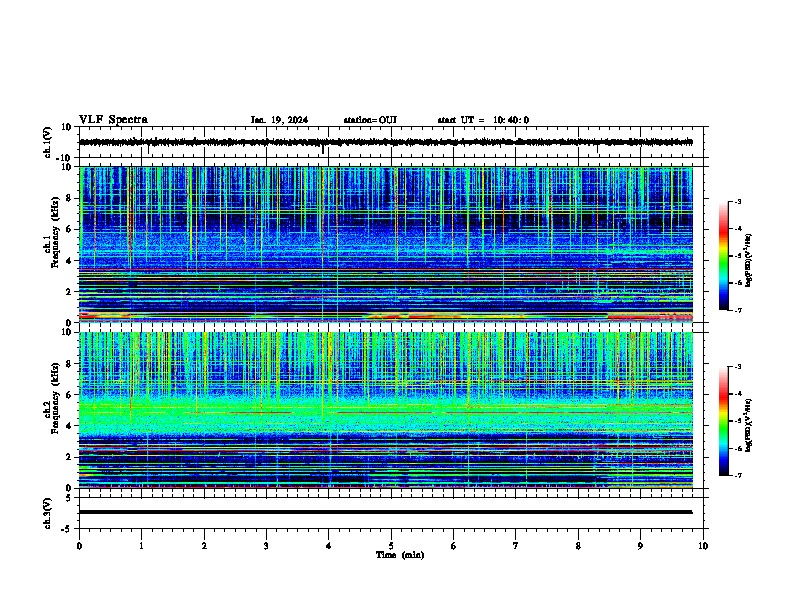Pick the ch.1 spectrogram color scale bar
792x612 pixels.
724,256
